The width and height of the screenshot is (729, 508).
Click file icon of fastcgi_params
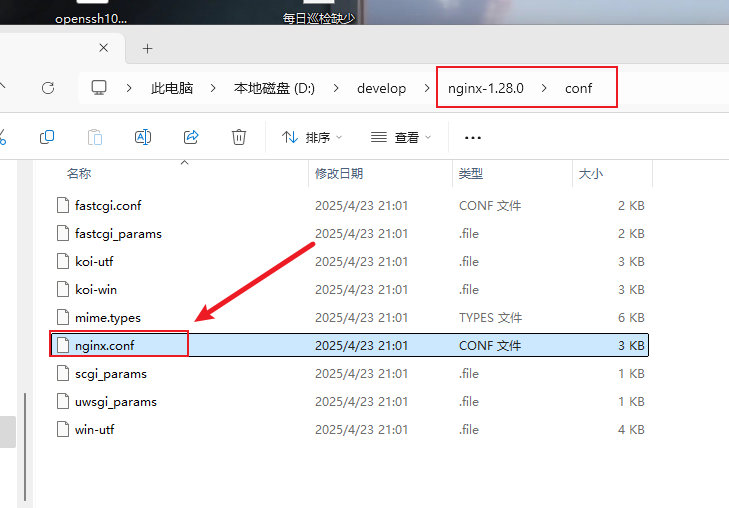[63, 233]
